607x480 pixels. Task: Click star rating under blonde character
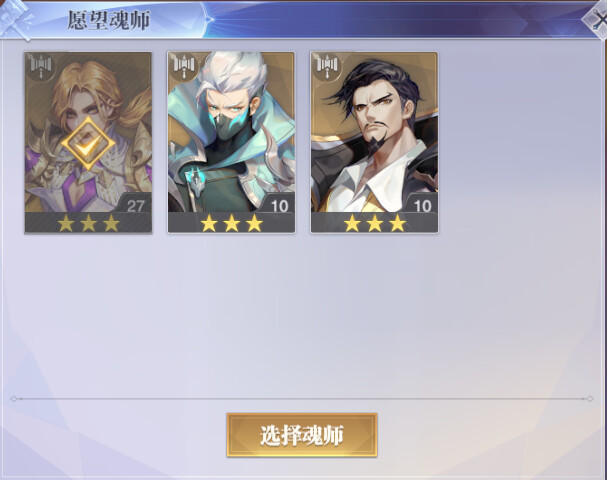88,223
